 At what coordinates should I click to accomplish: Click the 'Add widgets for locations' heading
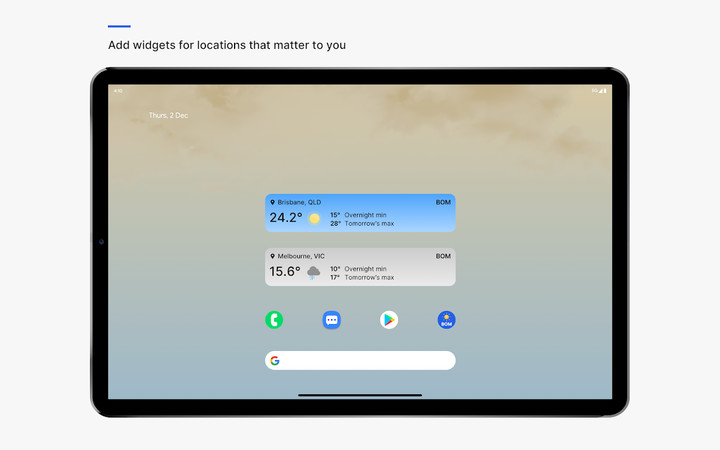pyautogui.click(x=227, y=45)
